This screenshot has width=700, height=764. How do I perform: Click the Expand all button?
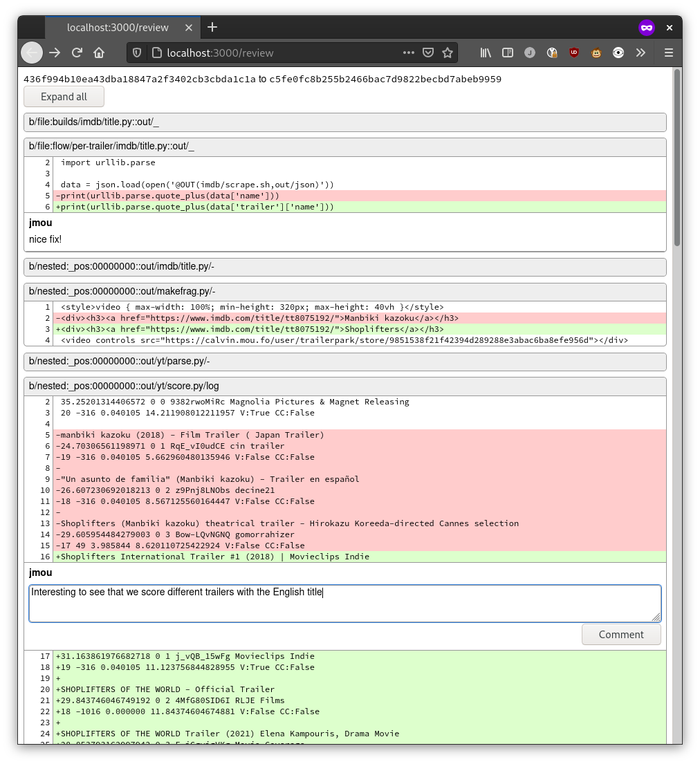click(64, 97)
